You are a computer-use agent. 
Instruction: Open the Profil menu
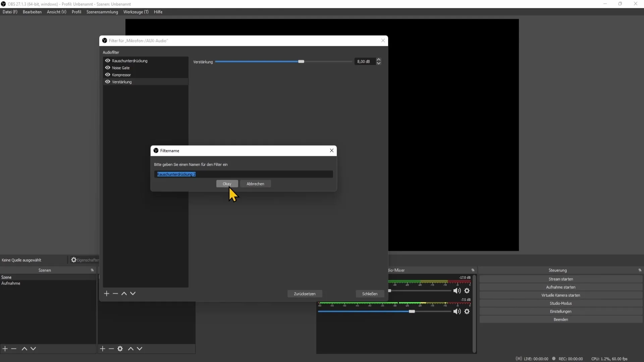[x=76, y=12]
